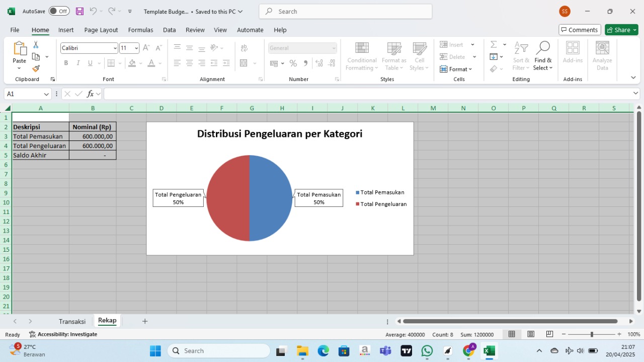Adjust the zoom slider handle

(592, 334)
